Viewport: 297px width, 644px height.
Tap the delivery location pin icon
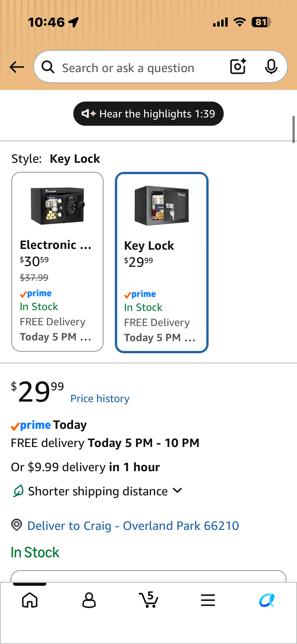pyautogui.click(x=17, y=525)
